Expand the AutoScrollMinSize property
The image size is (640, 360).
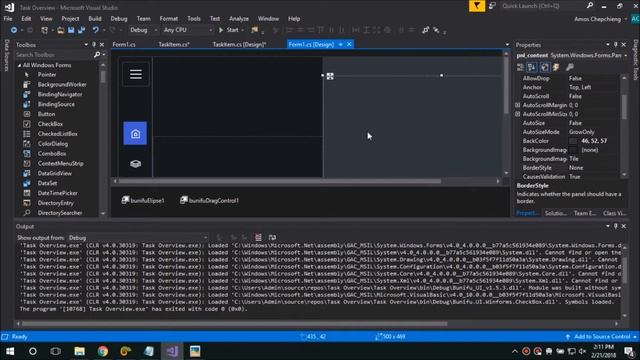[518, 114]
